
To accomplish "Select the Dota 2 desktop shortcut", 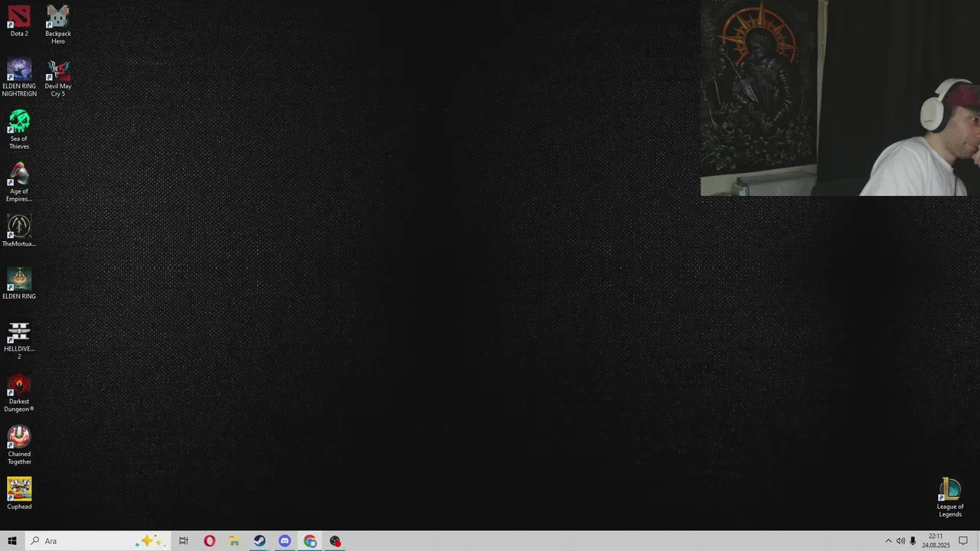I will [x=19, y=21].
